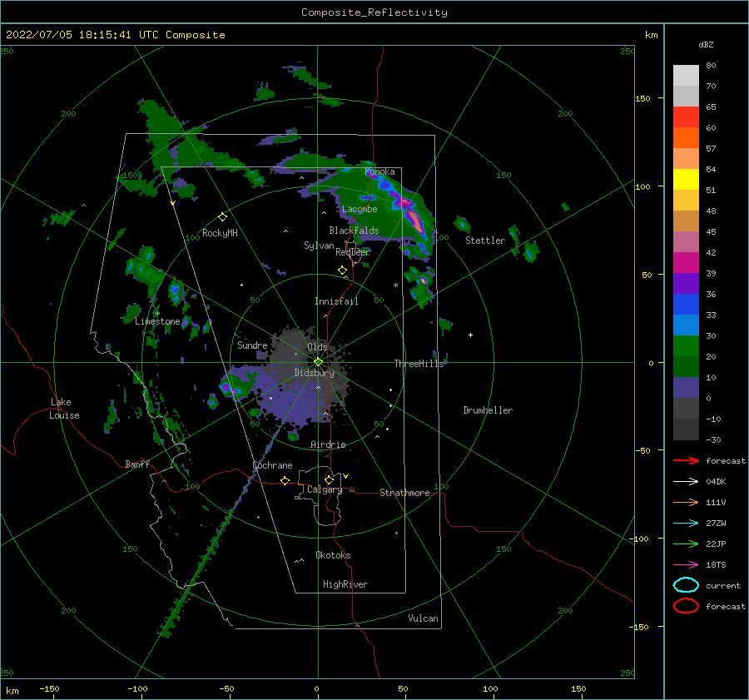749x700 pixels.
Task: Click the RedDeer city label
Action: click(353, 252)
